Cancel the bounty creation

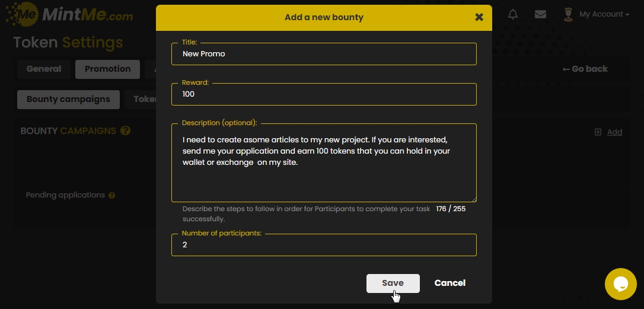coord(449,283)
